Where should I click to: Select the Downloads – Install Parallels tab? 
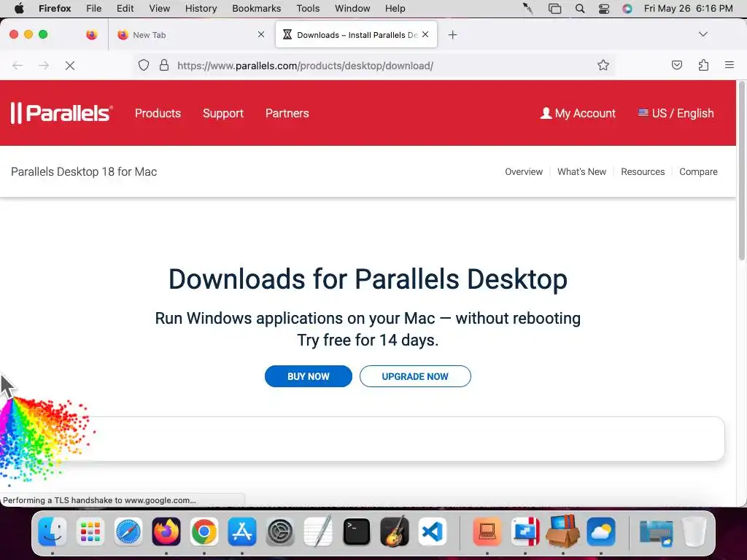click(x=356, y=35)
